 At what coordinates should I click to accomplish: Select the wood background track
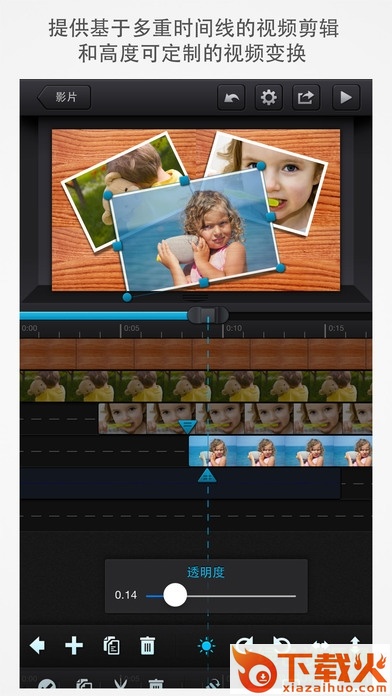pyautogui.click(x=196, y=354)
